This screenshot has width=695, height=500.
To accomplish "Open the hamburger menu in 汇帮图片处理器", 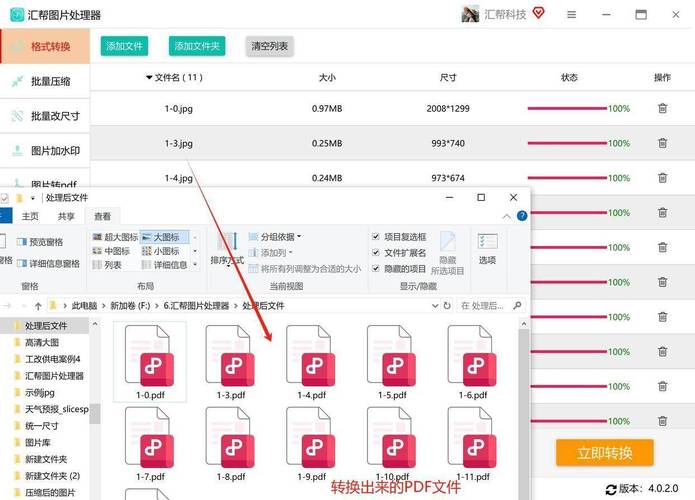I will coord(572,15).
